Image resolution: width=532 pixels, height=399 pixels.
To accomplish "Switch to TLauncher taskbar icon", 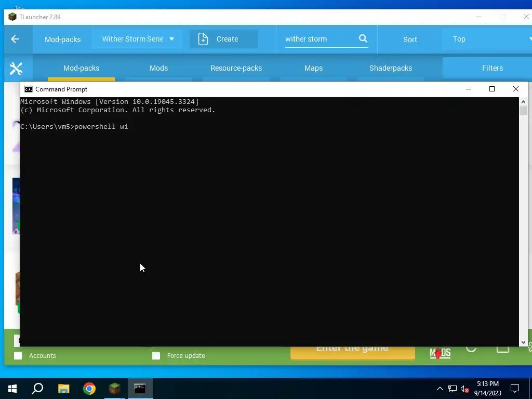I will 115,389.
